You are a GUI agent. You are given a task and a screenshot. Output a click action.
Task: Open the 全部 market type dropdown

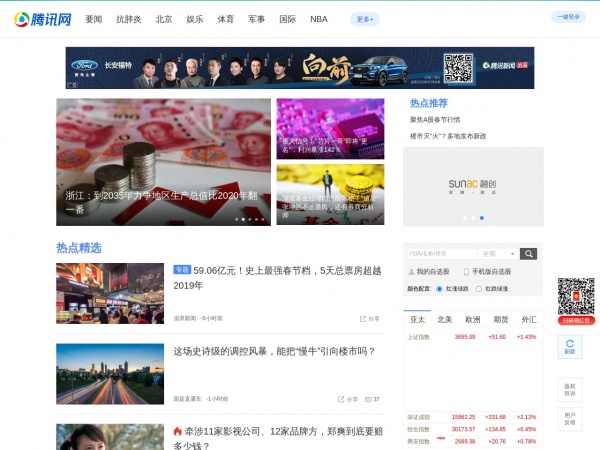coord(499,254)
